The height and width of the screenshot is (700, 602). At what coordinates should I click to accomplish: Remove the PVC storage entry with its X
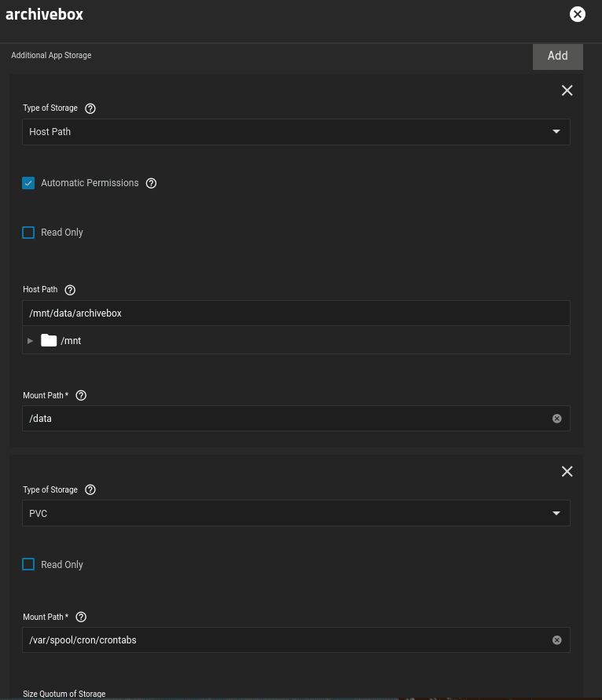click(567, 471)
